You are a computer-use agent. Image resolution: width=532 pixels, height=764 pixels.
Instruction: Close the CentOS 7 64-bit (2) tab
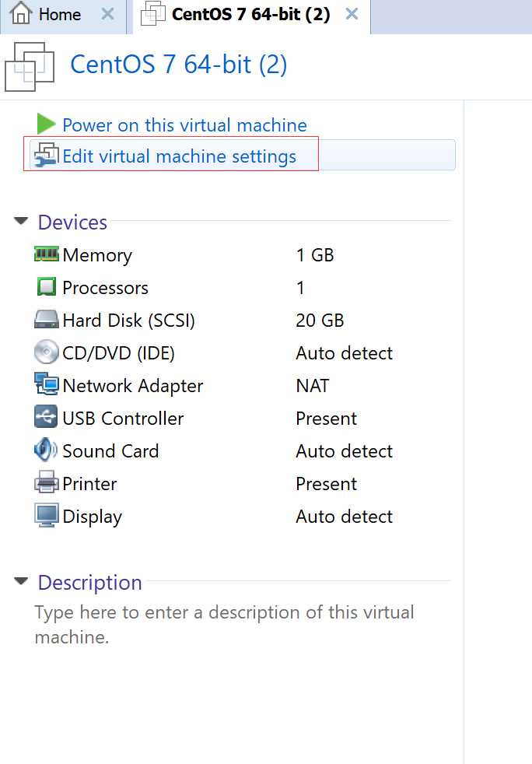pos(352,14)
